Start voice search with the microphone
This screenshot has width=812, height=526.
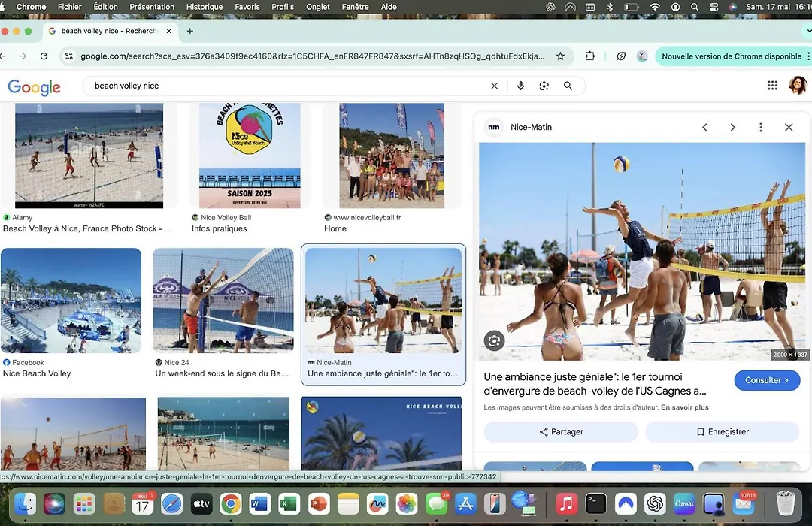pos(520,86)
